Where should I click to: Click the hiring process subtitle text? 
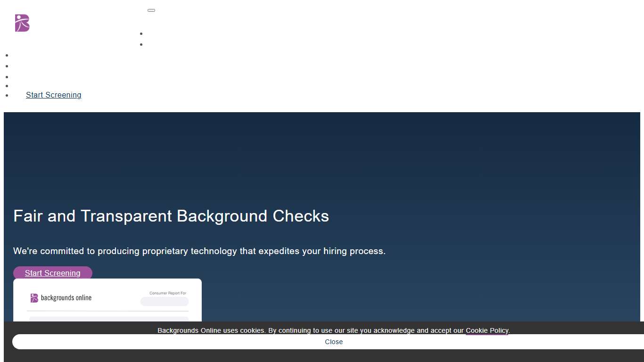199,251
